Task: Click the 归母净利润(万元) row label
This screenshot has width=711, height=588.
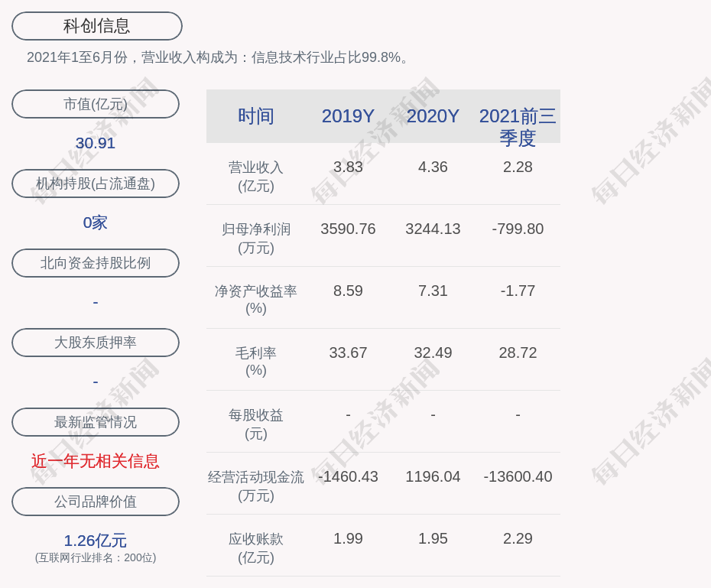Action: [x=256, y=239]
